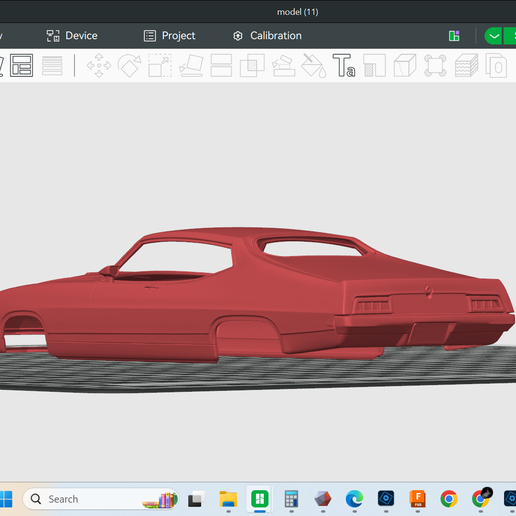Click the square with corner handles tool
Screen dimensions: 516x516
tap(435, 65)
